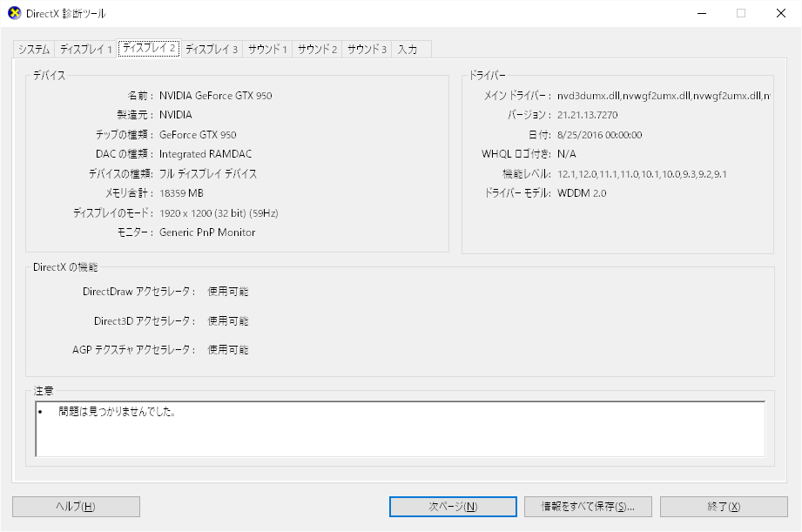802x532 pixels.
Task: Save all info with 情報をすべて保存(S)... button
Action: click(x=588, y=507)
